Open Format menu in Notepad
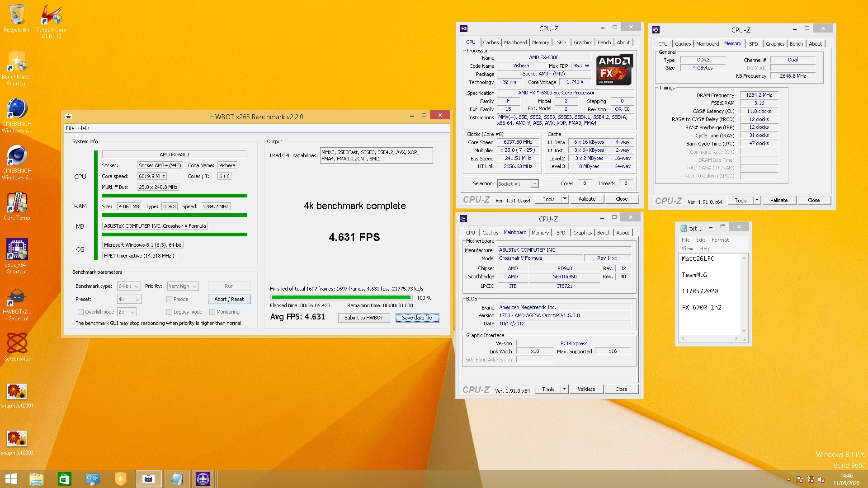The image size is (868, 488). (x=720, y=240)
